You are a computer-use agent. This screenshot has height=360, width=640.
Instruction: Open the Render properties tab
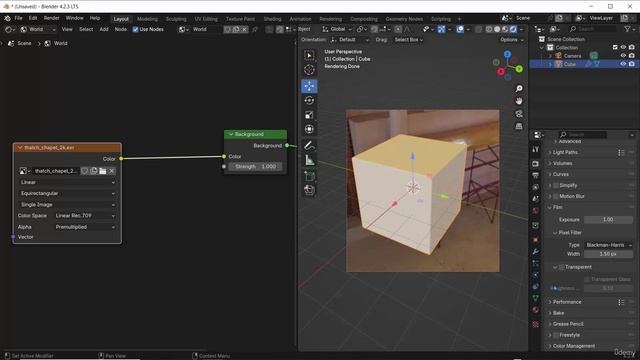coord(536,164)
